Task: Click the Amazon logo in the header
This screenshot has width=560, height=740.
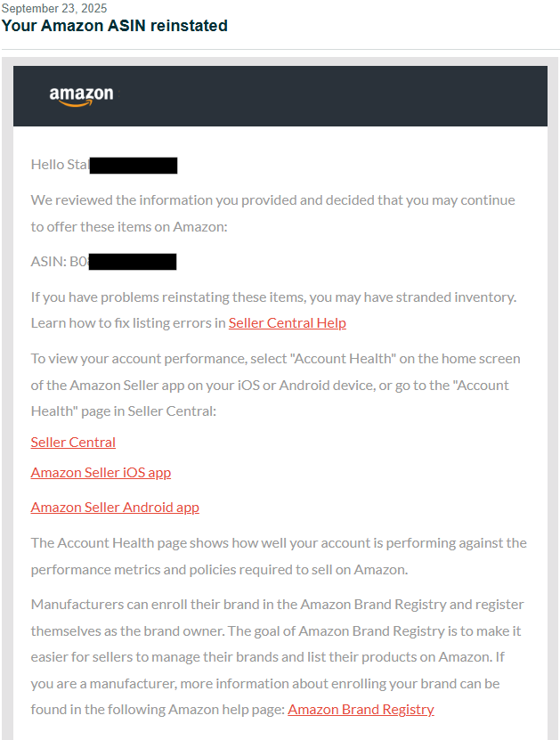Action: click(x=81, y=96)
